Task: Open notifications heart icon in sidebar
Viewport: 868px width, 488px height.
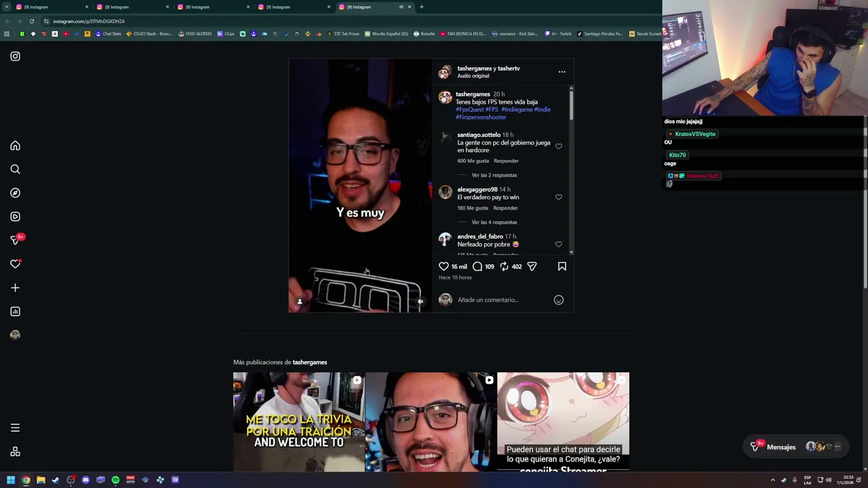Action: click(15, 264)
